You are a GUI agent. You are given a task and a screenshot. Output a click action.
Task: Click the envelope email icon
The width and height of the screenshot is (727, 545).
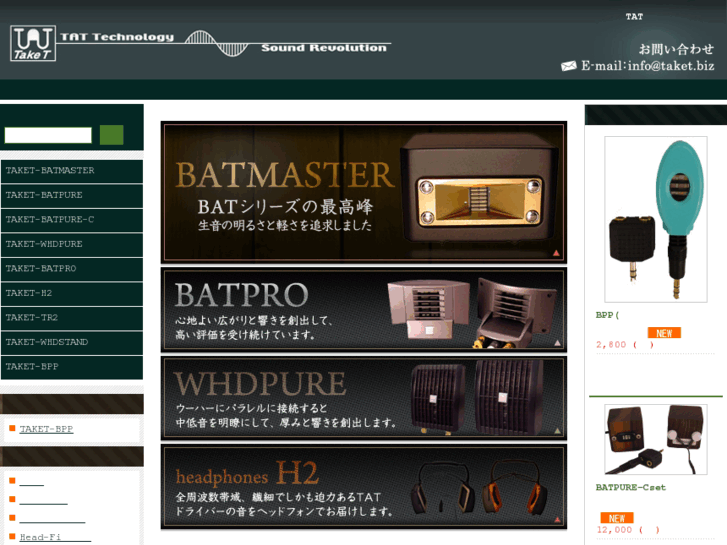click(x=568, y=66)
